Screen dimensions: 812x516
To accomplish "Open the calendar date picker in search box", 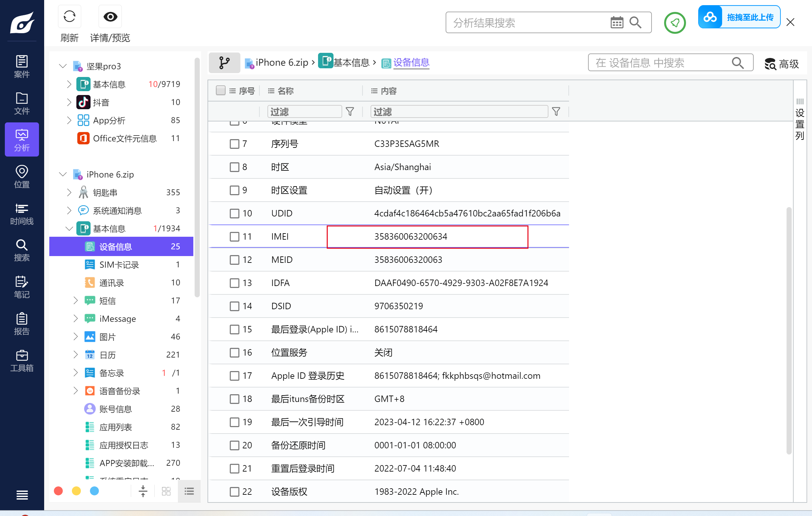I will pos(616,23).
